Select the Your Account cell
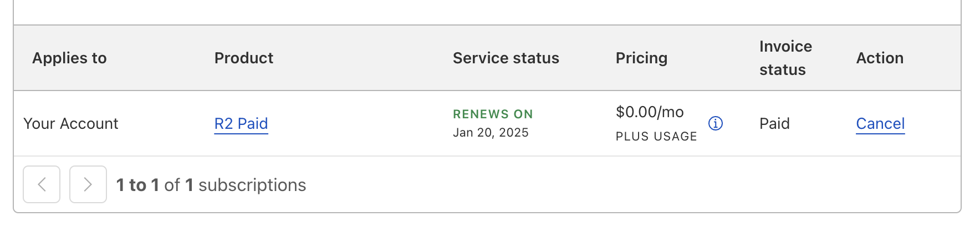 71,123
